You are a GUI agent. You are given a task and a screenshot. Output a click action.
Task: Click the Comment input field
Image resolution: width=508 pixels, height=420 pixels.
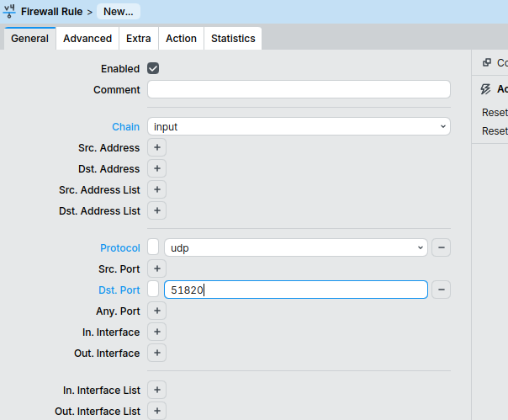click(x=299, y=89)
